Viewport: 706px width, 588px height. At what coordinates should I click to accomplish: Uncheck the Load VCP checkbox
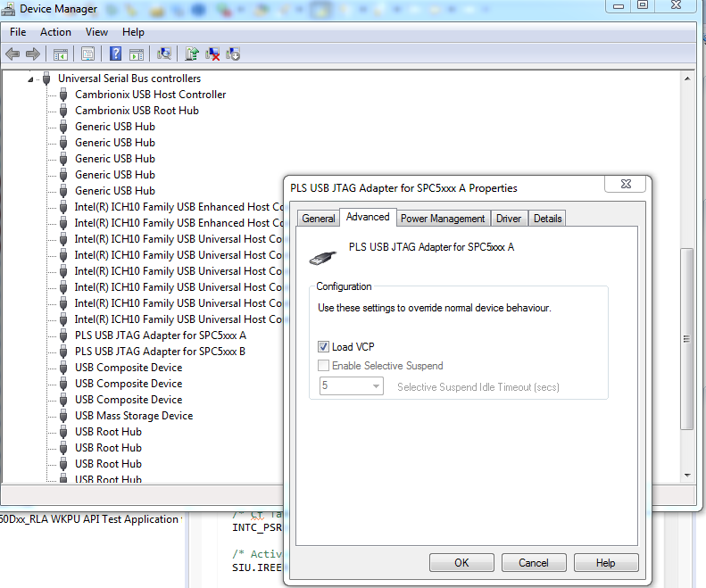coord(323,347)
